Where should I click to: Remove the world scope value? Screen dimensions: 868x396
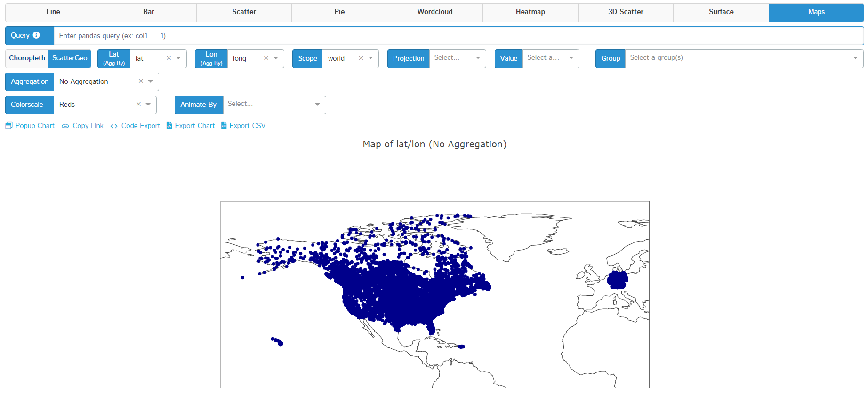point(361,58)
